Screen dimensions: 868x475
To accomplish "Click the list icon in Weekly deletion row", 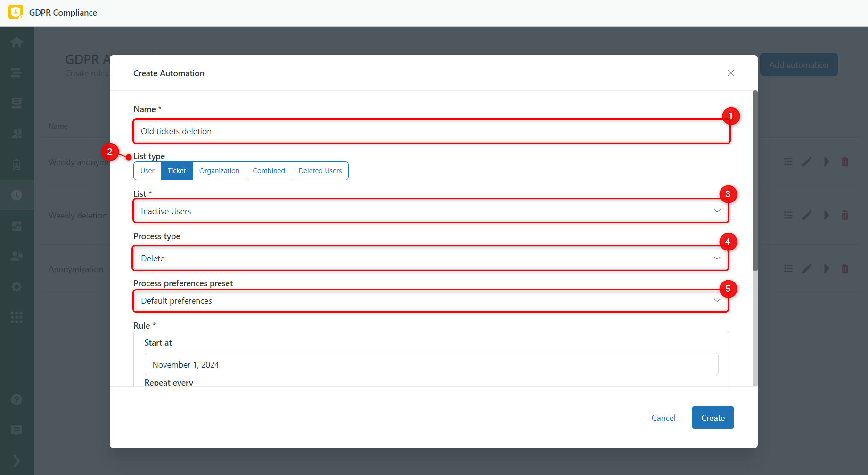I will tap(788, 215).
